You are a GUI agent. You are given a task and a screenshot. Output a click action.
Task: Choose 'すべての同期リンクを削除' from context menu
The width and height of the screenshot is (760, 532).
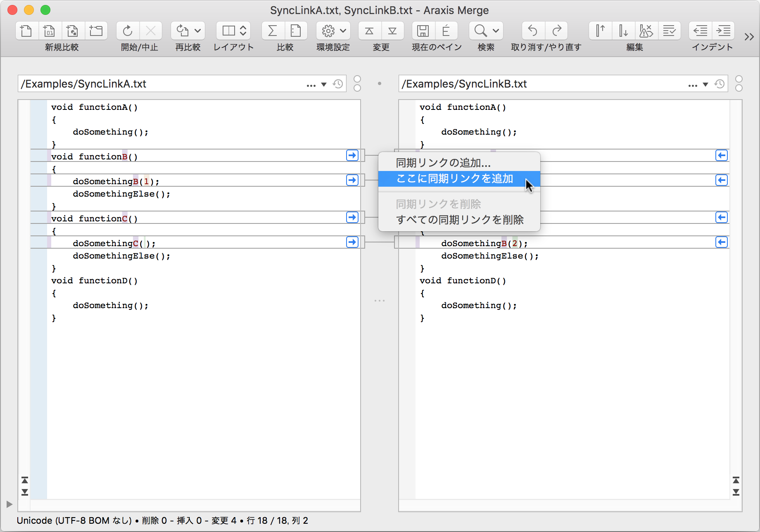click(x=459, y=220)
